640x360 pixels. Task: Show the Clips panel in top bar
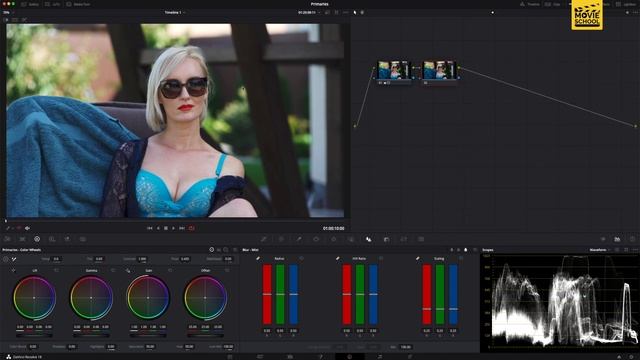[x=553, y=4]
